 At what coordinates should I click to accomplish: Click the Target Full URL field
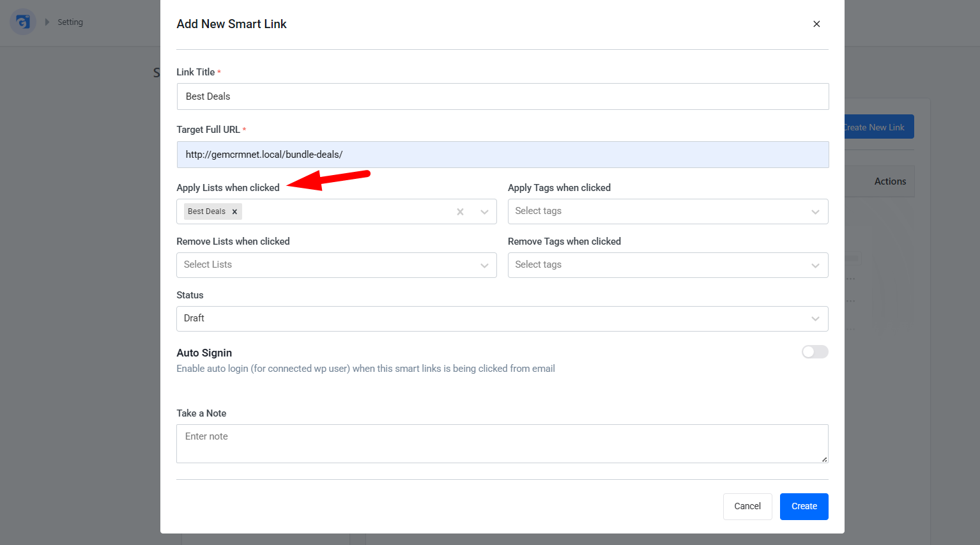[x=503, y=155]
